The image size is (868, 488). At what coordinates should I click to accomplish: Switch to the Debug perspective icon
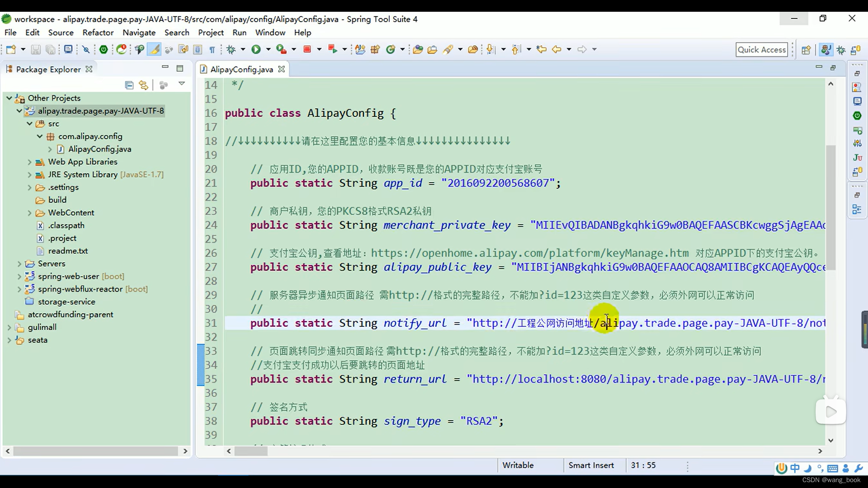tap(841, 50)
